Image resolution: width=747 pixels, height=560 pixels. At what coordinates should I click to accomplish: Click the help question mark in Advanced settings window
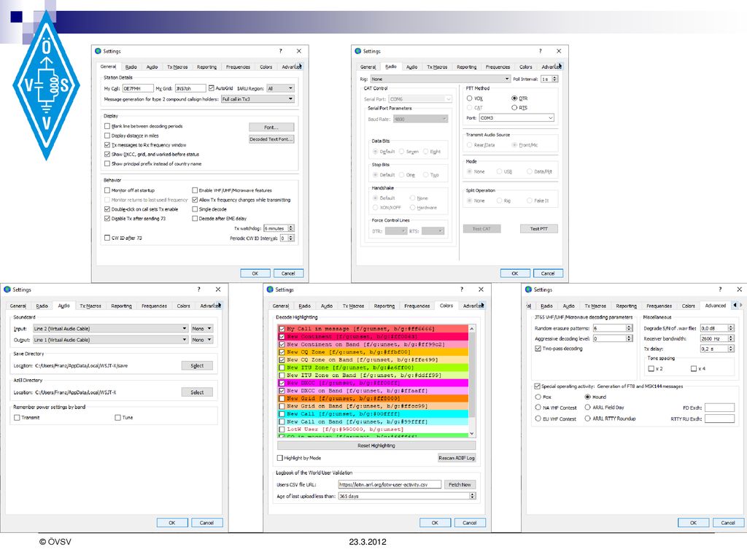coord(720,289)
